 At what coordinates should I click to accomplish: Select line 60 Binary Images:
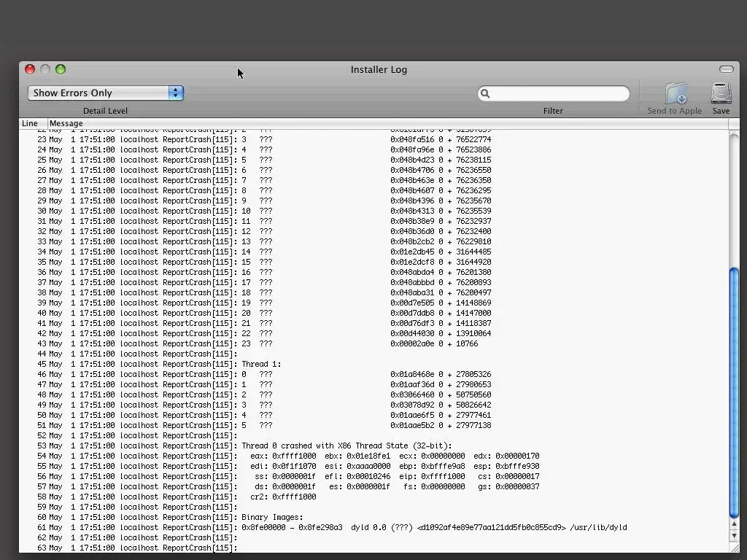pyautogui.click(x=373, y=517)
